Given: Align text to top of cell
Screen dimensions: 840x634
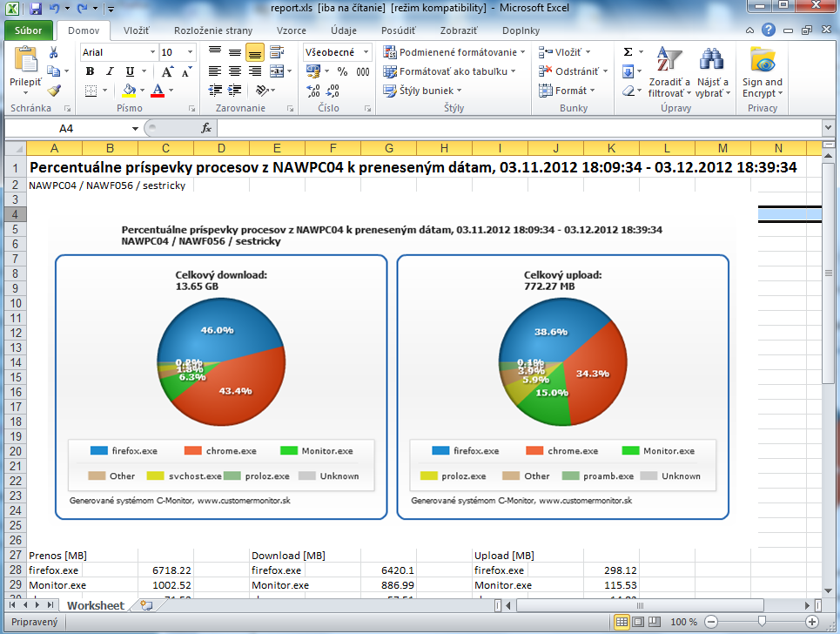Looking at the screenshot, I should point(215,52).
